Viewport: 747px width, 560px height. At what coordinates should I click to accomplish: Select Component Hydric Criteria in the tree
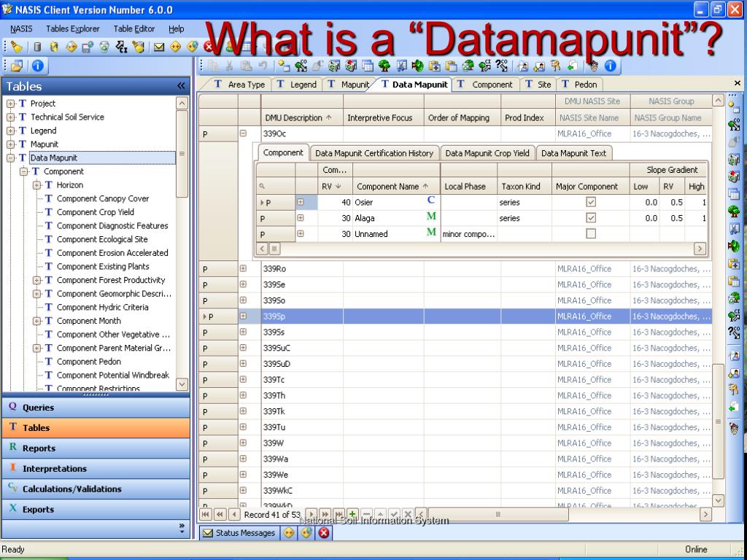tap(102, 308)
